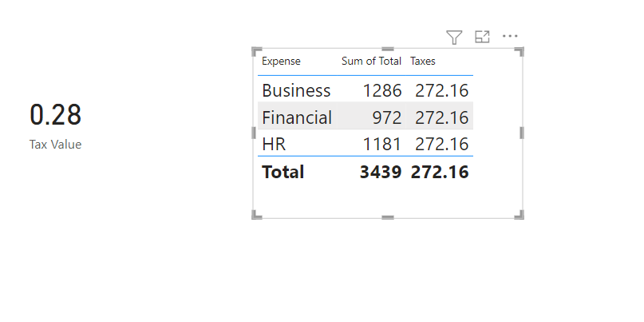Image resolution: width=644 pixels, height=322 pixels.
Task: Click the left-middle resize handle of table
Action: [x=254, y=133]
